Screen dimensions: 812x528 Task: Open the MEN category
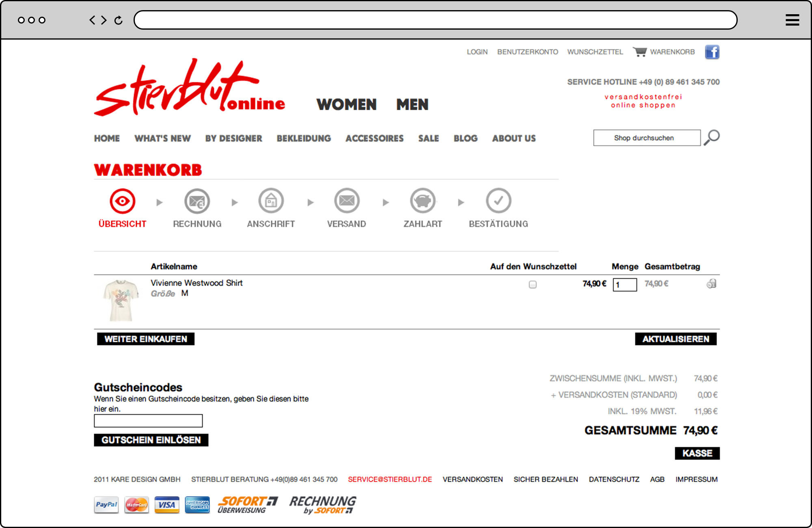[412, 104]
